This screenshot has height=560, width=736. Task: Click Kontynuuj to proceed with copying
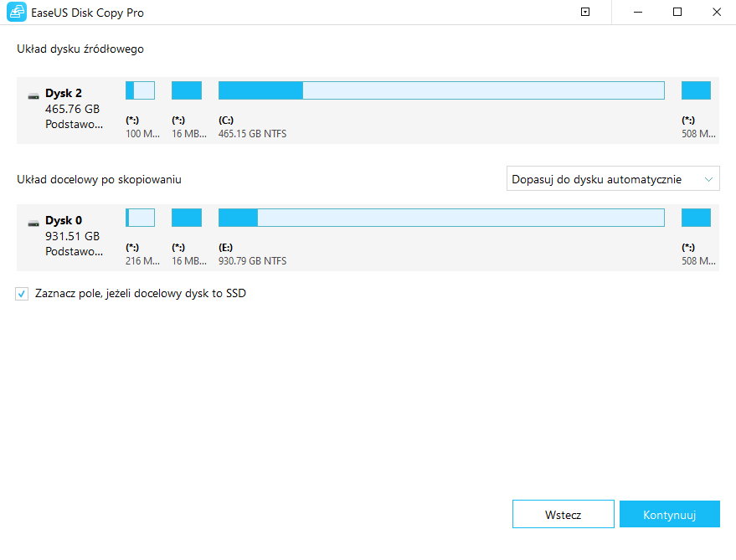[x=669, y=515]
